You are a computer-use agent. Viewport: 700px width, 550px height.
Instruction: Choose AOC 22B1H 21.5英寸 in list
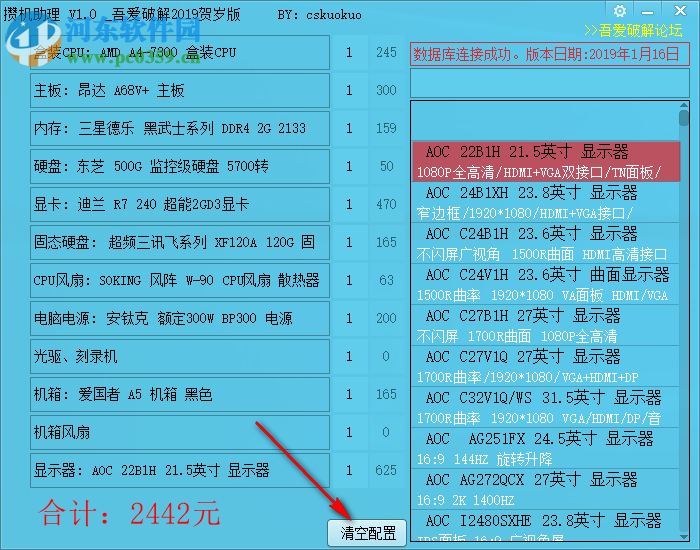click(x=546, y=162)
